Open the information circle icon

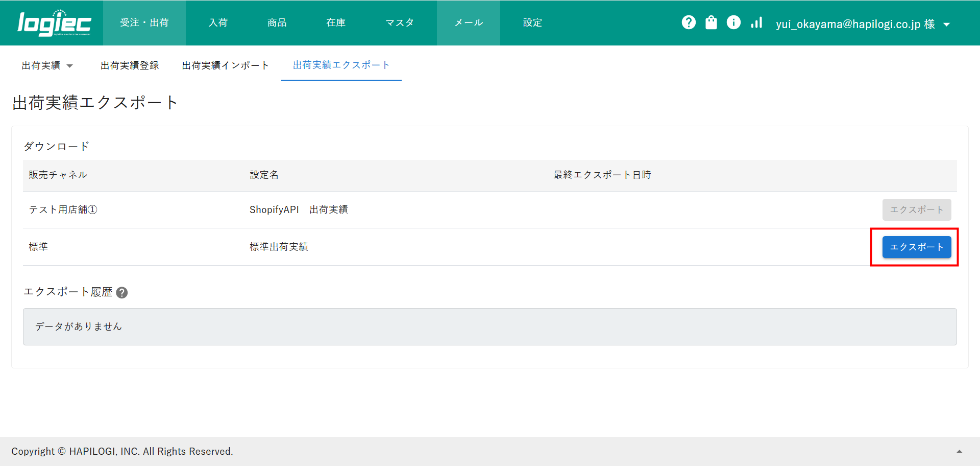[x=733, y=22]
